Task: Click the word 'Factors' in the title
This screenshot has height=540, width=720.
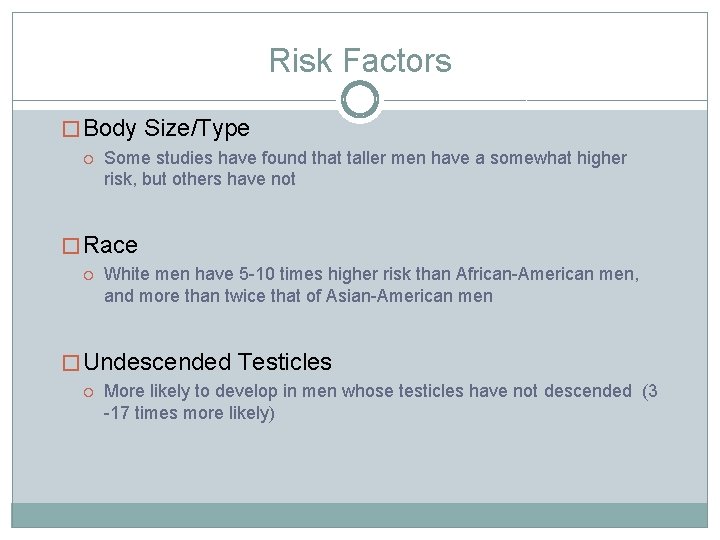Action: click(x=397, y=60)
